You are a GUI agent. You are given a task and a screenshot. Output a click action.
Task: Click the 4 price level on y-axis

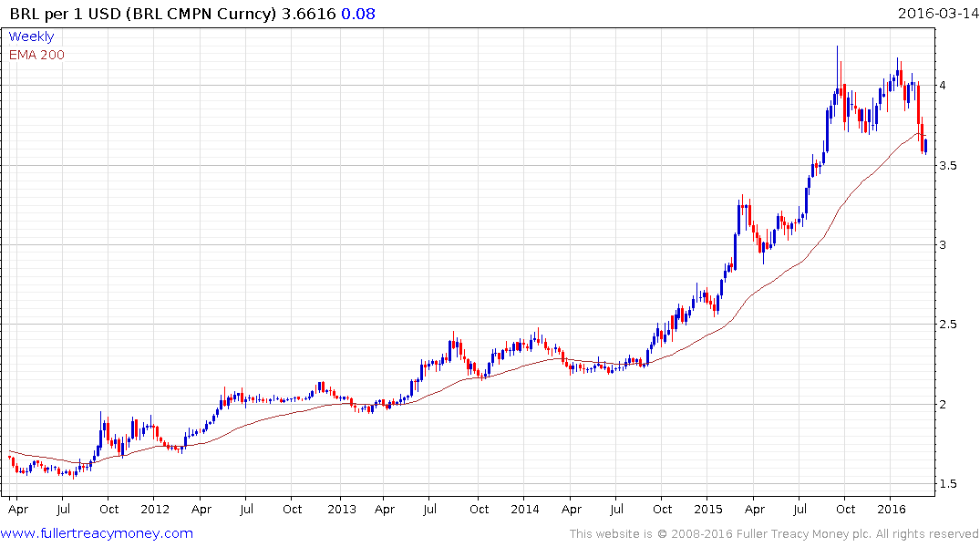click(x=942, y=85)
